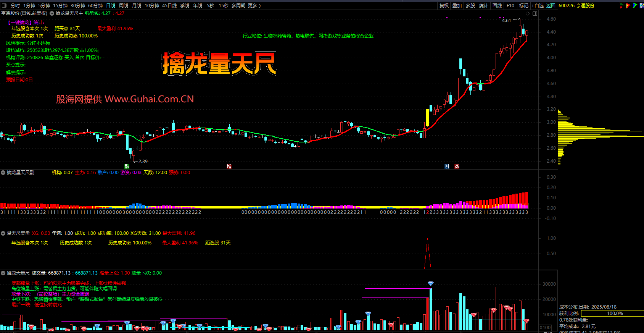The image size is (644, 333).
Task: Click the green-blue arrow icon at top right
Action: [635, 6]
